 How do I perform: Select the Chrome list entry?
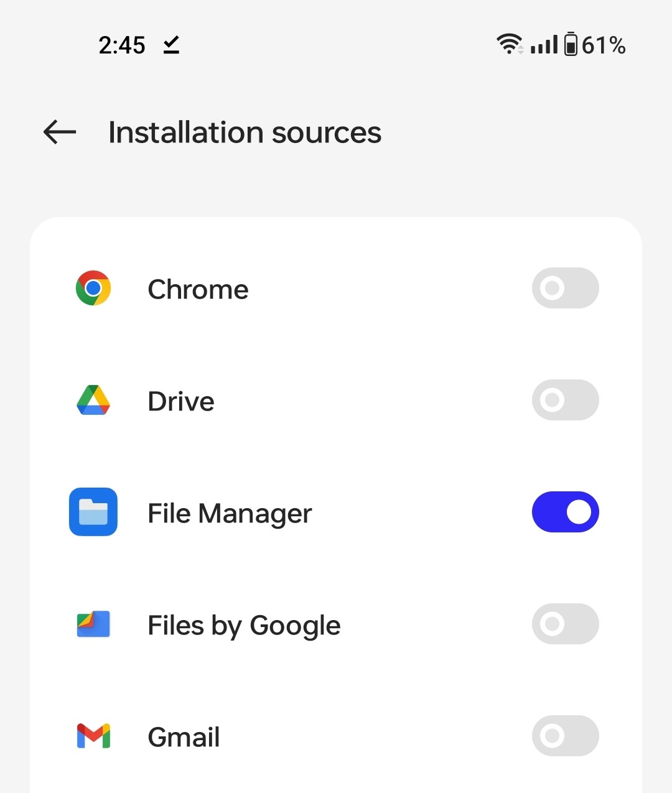coord(198,288)
